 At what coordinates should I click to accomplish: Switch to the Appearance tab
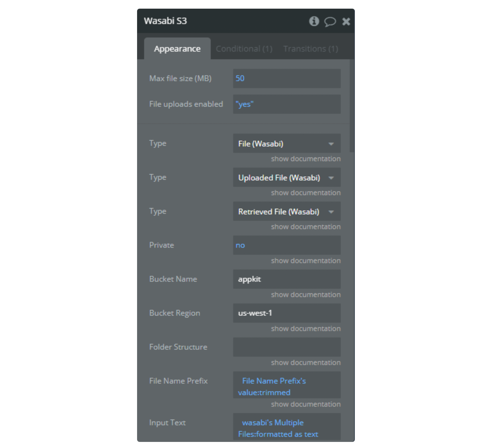[x=177, y=49]
